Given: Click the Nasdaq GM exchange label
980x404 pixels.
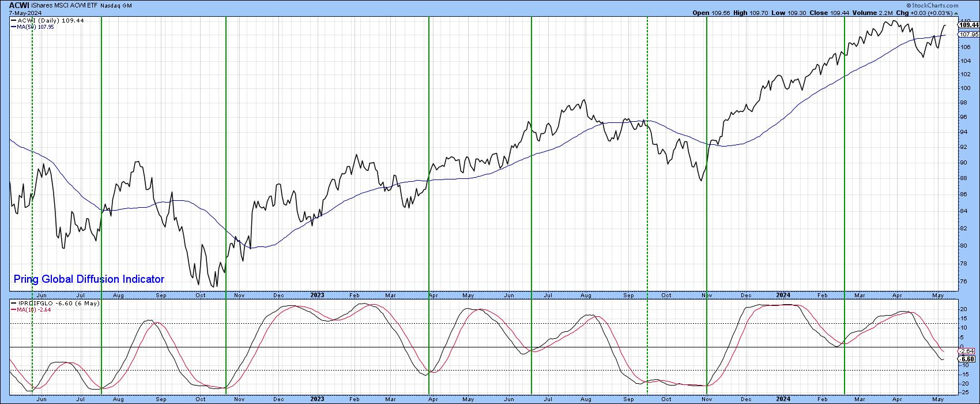Looking at the screenshot, I should [118, 6].
